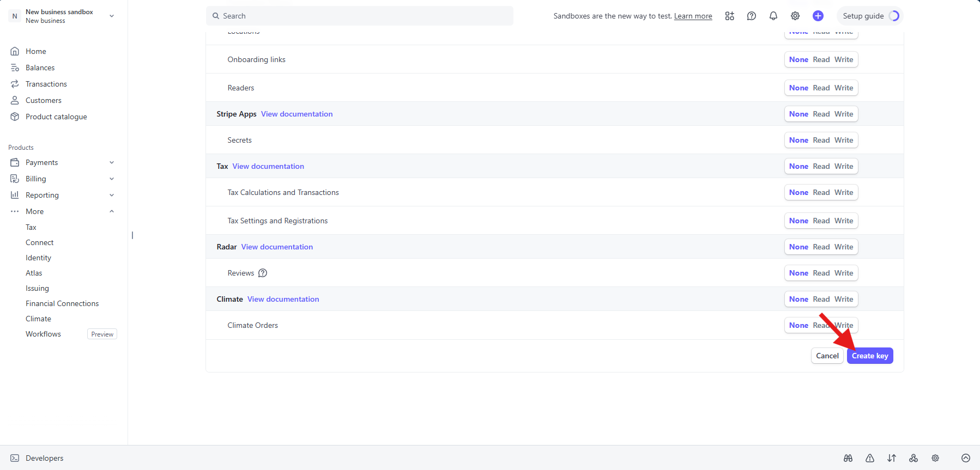Click the binoculars icon in the bottom bar
Image resolution: width=980 pixels, height=470 pixels.
pyautogui.click(x=848, y=458)
